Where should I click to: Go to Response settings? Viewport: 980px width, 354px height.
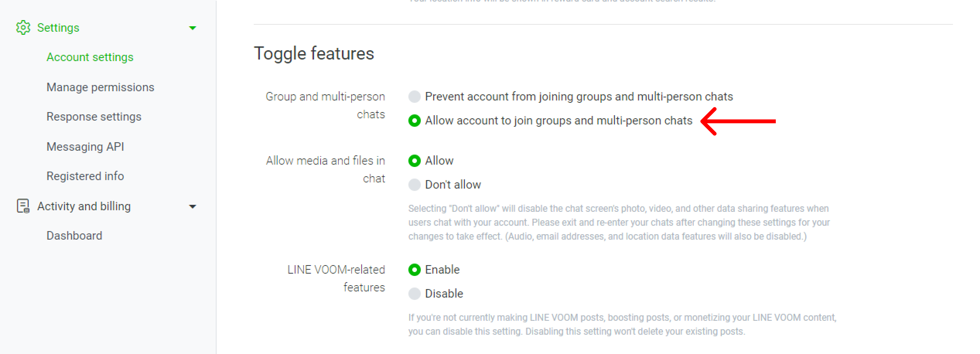pyautogui.click(x=94, y=117)
